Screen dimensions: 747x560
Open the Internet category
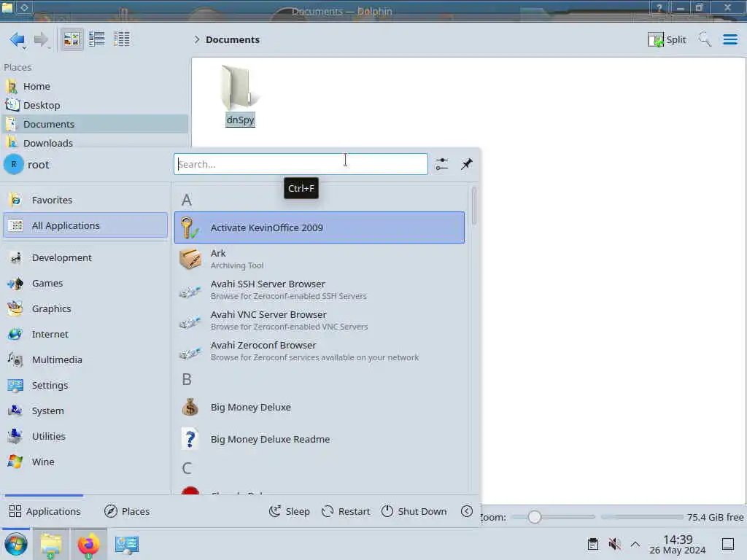tap(85, 334)
